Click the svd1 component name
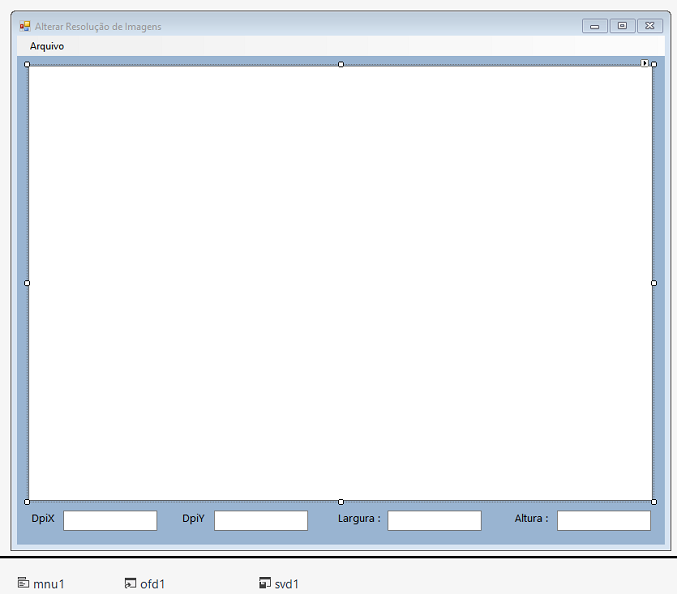This screenshot has height=594, width=677. click(x=287, y=584)
